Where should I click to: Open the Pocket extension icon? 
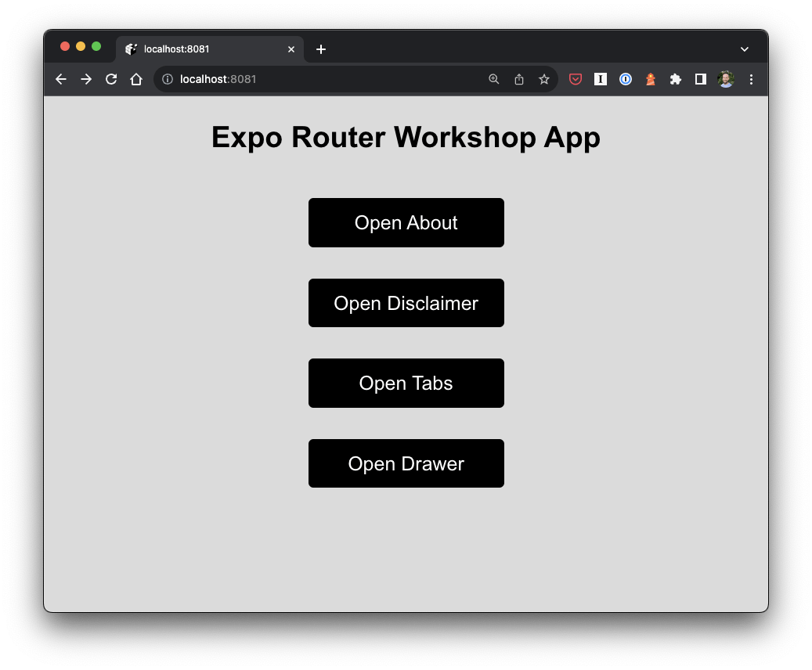pos(576,79)
